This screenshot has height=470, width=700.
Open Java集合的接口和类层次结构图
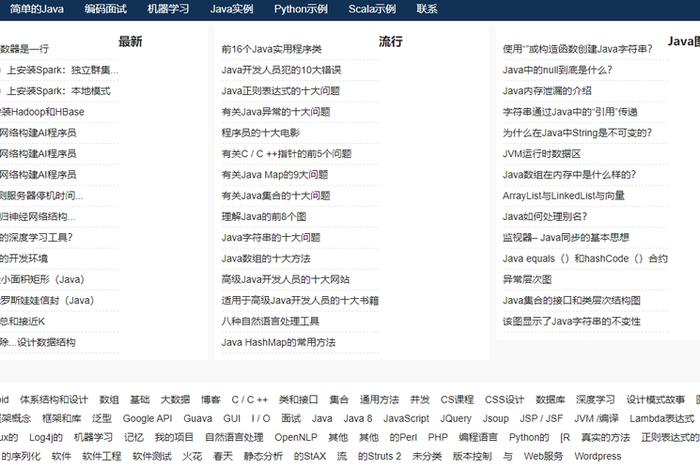pos(571,301)
